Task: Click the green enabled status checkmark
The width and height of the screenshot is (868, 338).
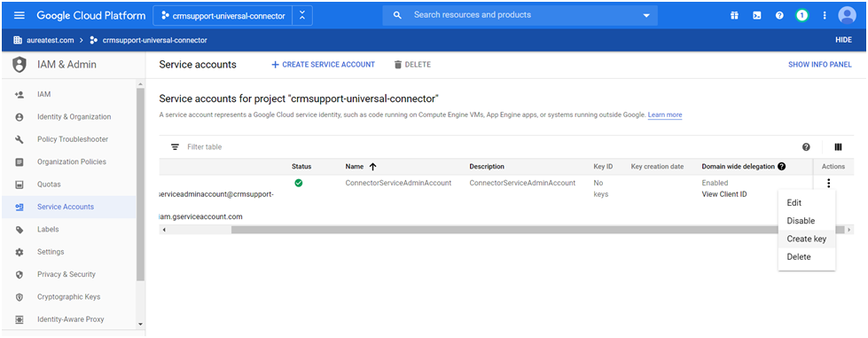Action: click(x=299, y=183)
